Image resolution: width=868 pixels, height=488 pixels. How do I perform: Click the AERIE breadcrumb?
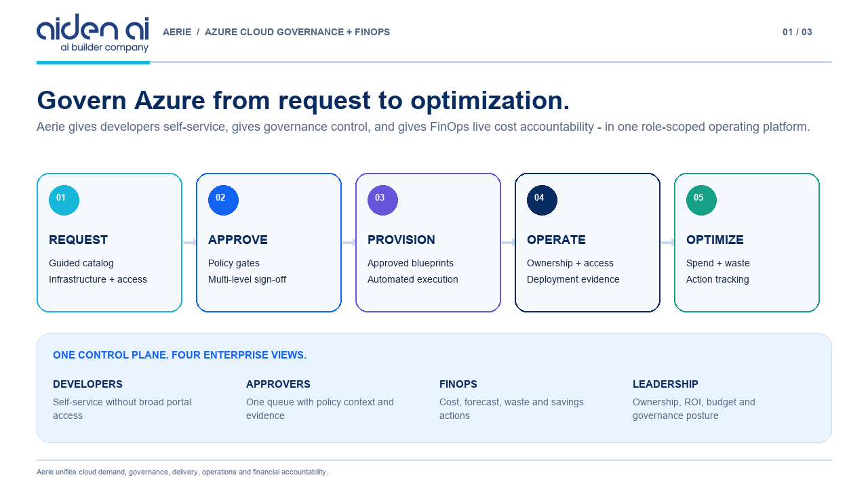[177, 32]
